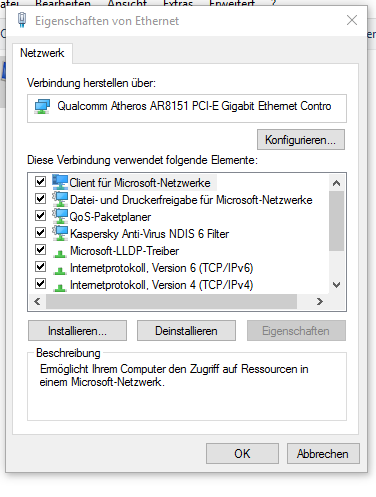Click the Microsoft-LLDP-Treiber protocol icon
Image resolution: width=376 pixels, height=497 pixels.
point(60,254)
